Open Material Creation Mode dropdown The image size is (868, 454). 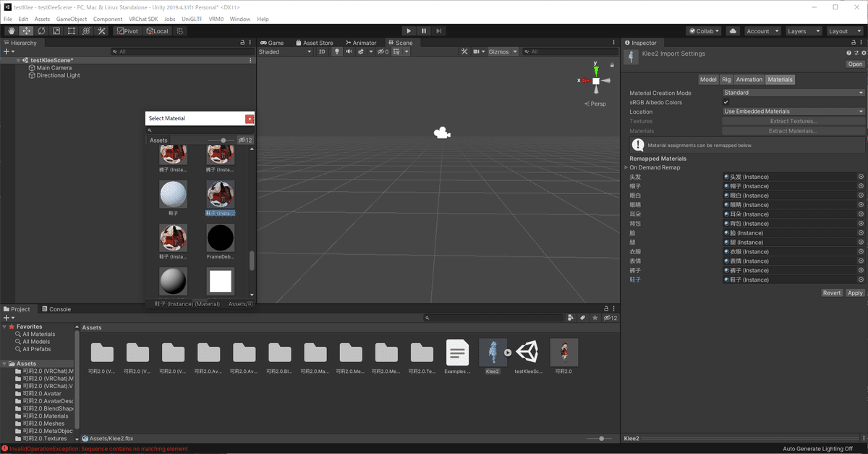pos(793,93)
